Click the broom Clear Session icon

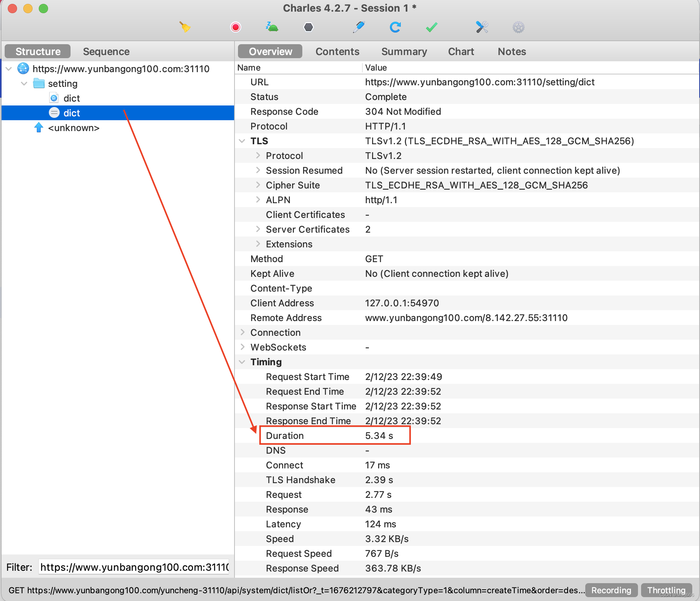[185, 27]
